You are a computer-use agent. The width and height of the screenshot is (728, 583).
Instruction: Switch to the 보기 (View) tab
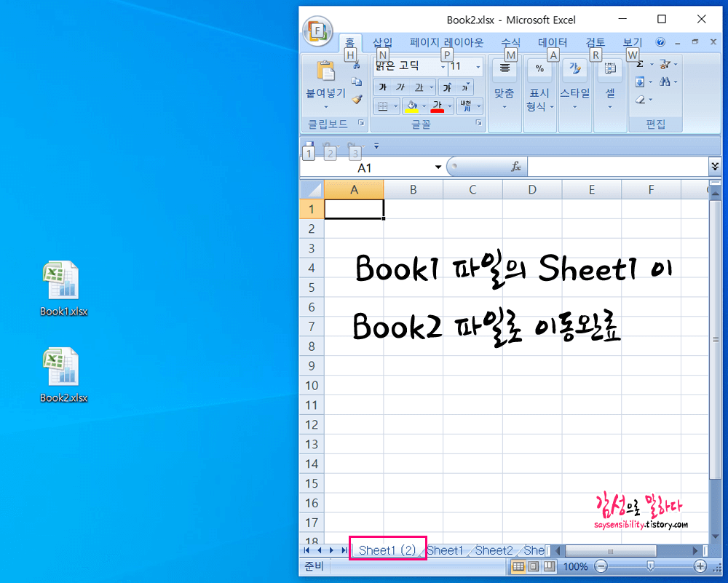pos(633,43)
